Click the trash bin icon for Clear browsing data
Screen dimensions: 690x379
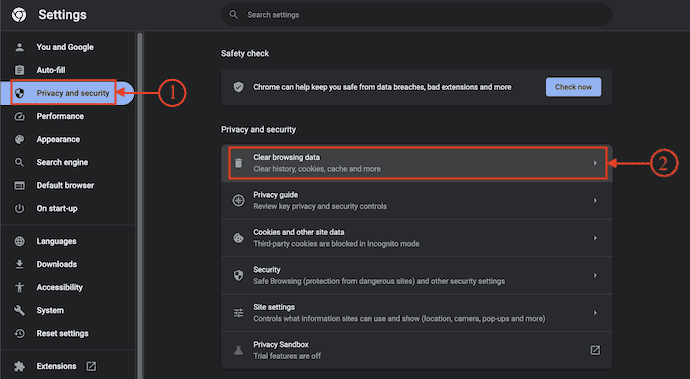point(238,163)
